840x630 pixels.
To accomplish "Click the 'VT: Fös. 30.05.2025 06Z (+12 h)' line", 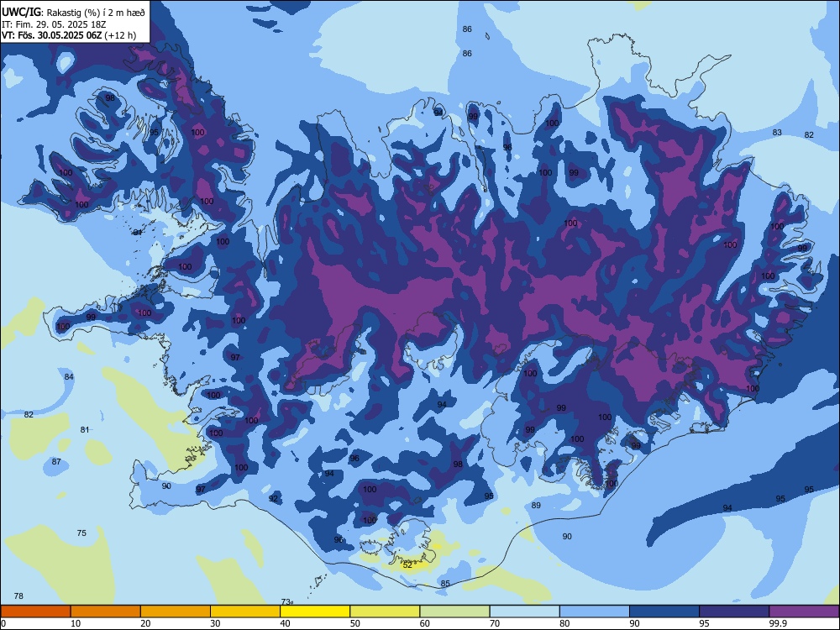I will (x=69, y=35).
